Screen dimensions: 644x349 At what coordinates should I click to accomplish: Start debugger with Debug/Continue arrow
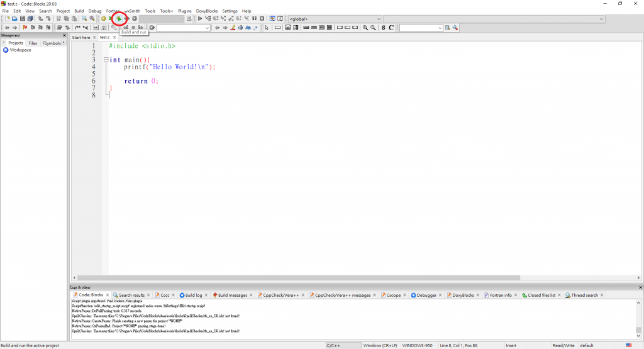point(200,19)
